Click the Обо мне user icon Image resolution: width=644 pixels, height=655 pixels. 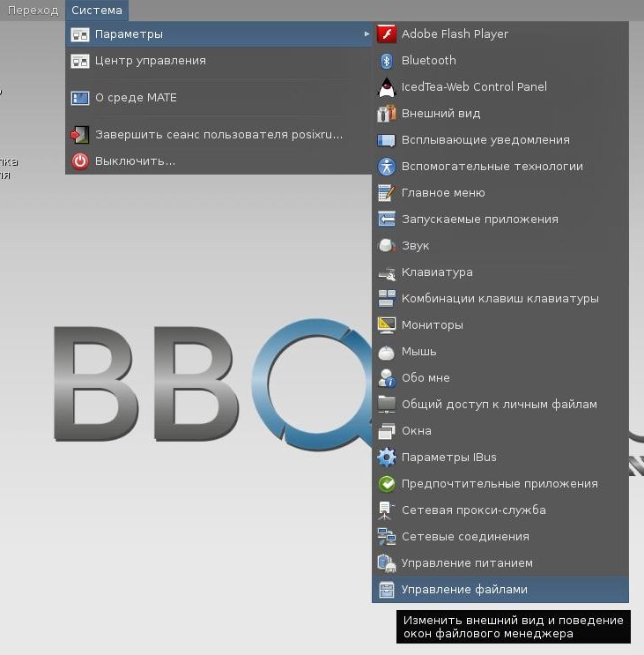tap(387, 378)
